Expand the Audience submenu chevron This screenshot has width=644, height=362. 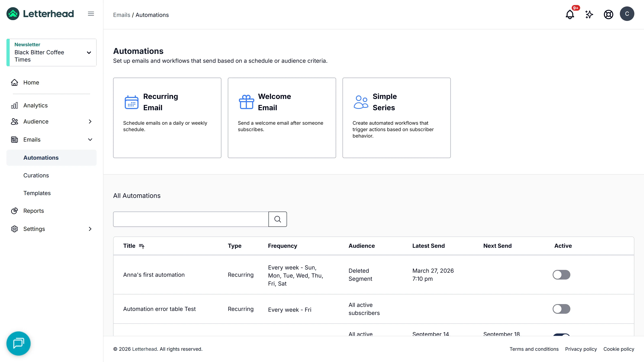[x=90, y=121]
